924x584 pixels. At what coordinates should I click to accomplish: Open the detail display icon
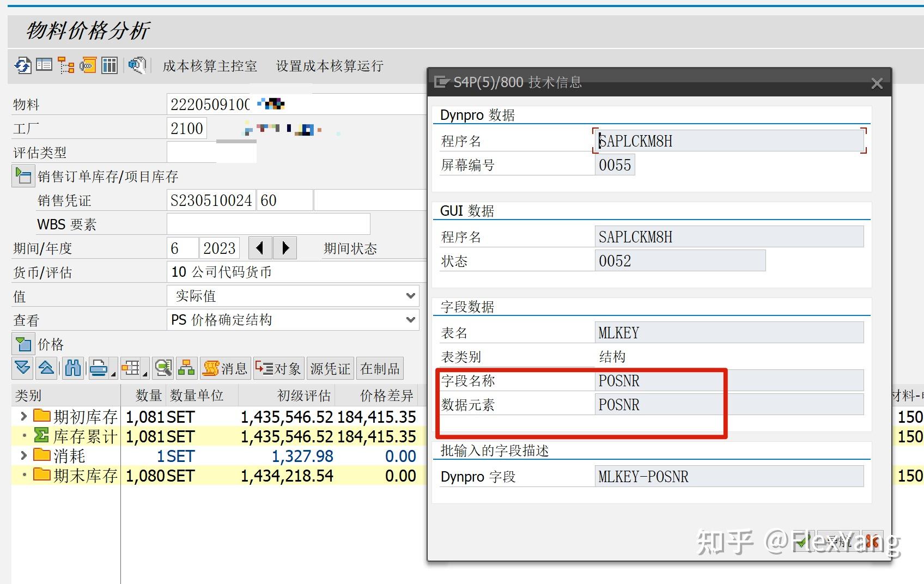45,65
